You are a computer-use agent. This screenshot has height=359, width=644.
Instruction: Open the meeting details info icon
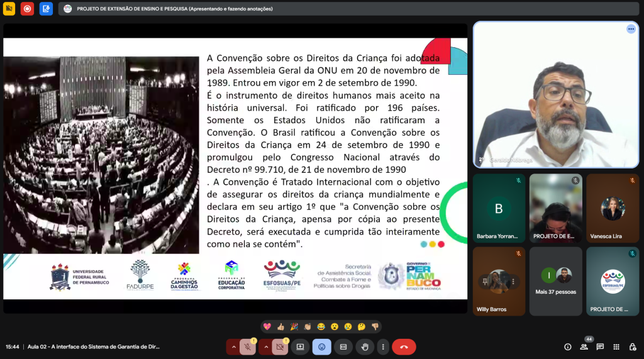(568, 346)
